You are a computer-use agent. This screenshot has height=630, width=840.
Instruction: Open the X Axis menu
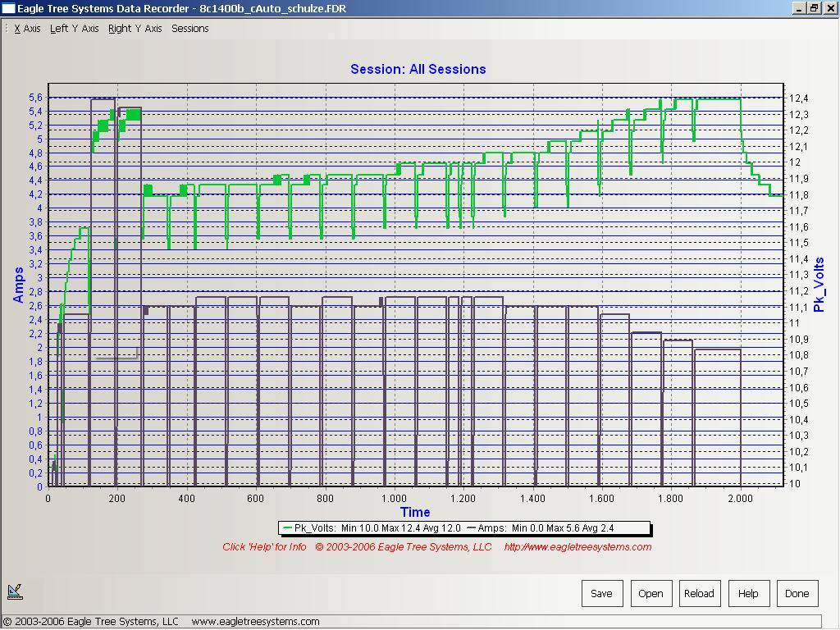pyautogui.click(x=27, y=29)
